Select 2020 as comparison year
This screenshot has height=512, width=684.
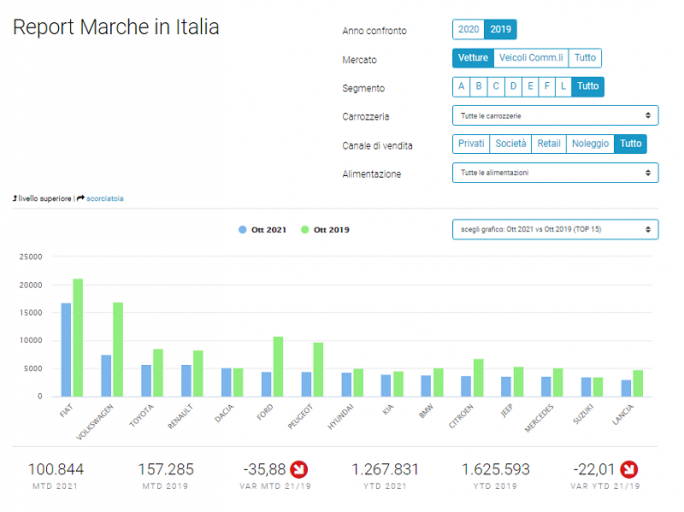pyautogui.click(x=469, y=29)
